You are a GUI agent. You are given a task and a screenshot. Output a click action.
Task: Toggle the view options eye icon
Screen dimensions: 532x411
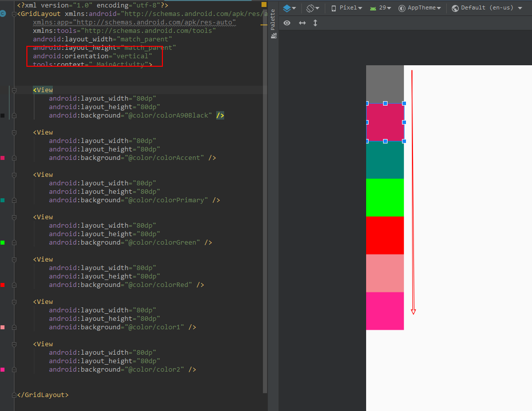[287, 23]
